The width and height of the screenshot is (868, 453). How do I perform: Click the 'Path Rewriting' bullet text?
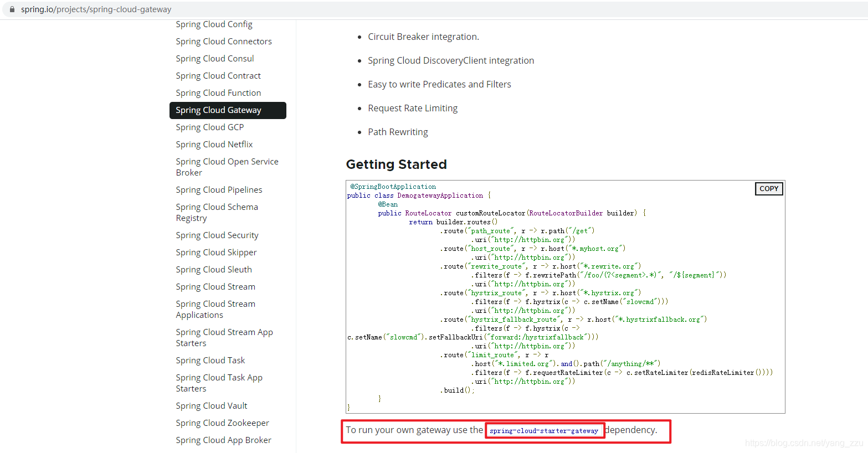[x=398, y=132]
